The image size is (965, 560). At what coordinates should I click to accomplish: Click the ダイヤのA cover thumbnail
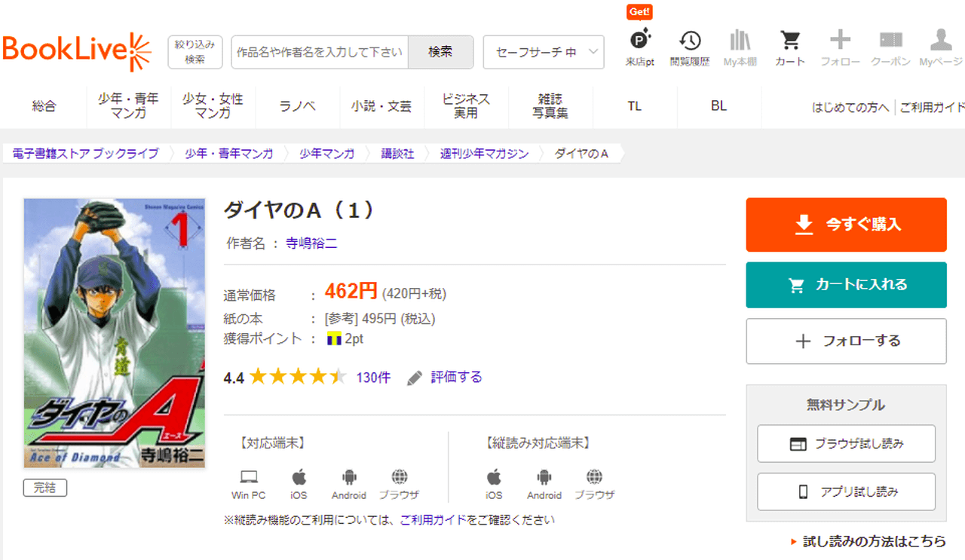pos(115,333)
